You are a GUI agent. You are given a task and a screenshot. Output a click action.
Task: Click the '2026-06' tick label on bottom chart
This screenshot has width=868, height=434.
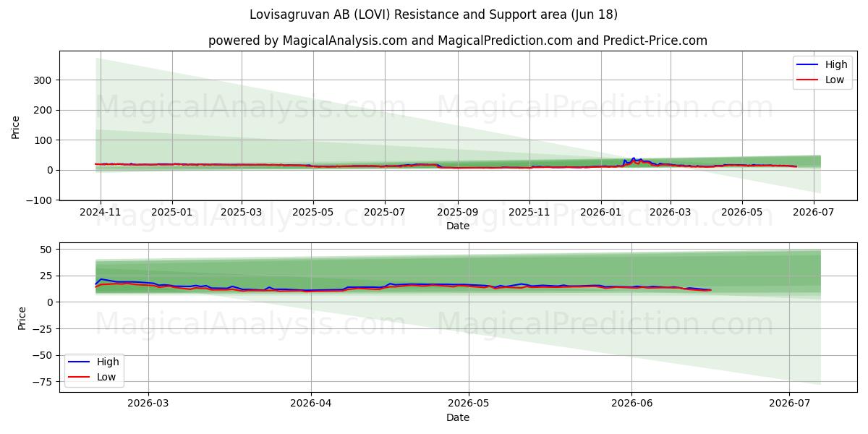tap(631, 404)
